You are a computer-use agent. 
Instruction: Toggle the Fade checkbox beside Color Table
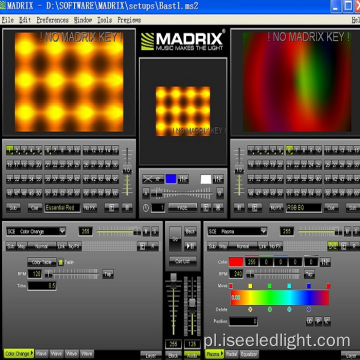pyautogui.click(x=61, y=262)
